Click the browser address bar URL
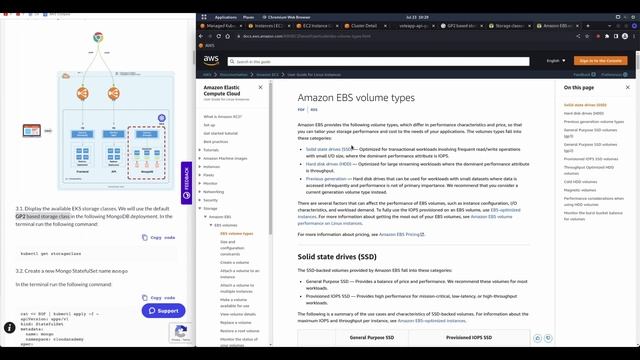The height and width of the screenshot is (360, 640). pos(307,36)
